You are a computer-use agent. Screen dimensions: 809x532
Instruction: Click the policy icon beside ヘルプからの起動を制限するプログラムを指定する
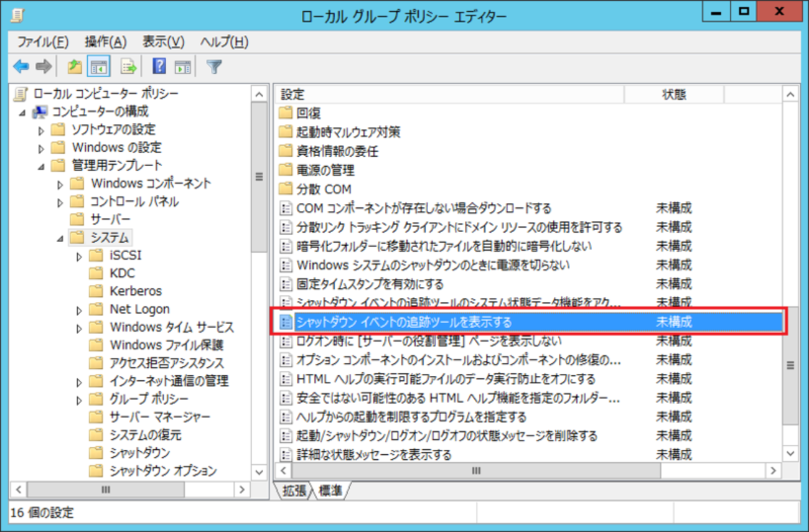click(286, 416)
